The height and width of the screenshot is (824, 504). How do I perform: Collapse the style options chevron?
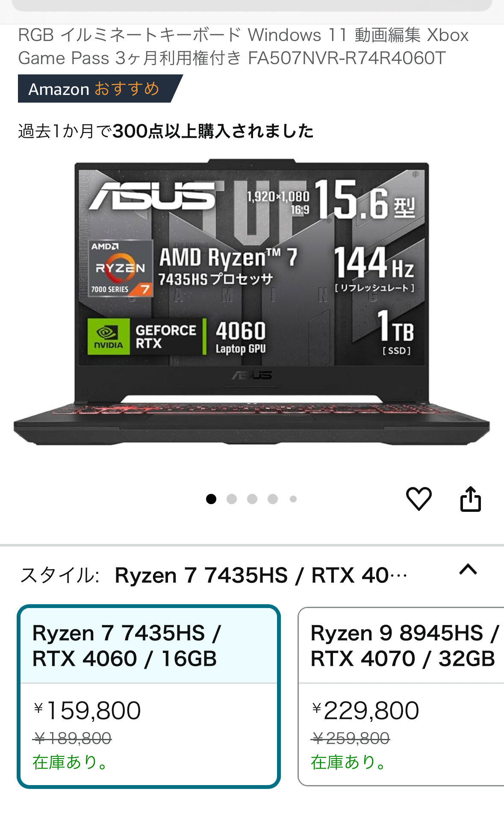pos(468,570)
